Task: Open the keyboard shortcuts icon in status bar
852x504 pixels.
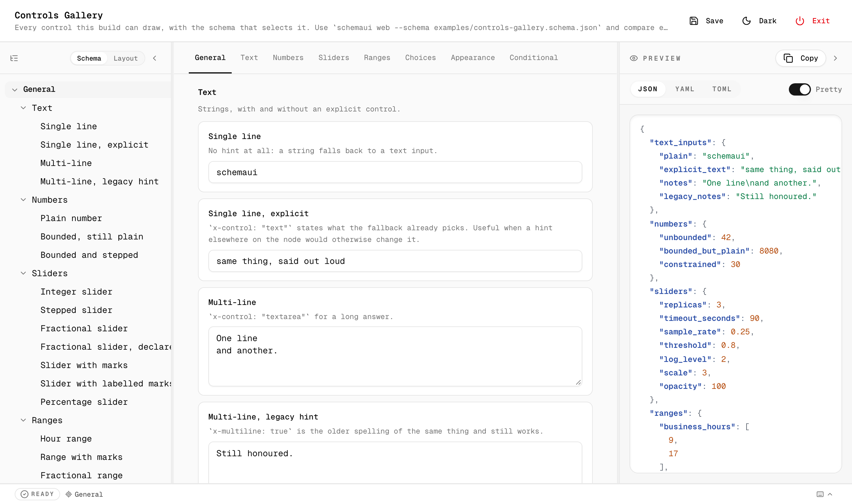Action: click(820, 494)
